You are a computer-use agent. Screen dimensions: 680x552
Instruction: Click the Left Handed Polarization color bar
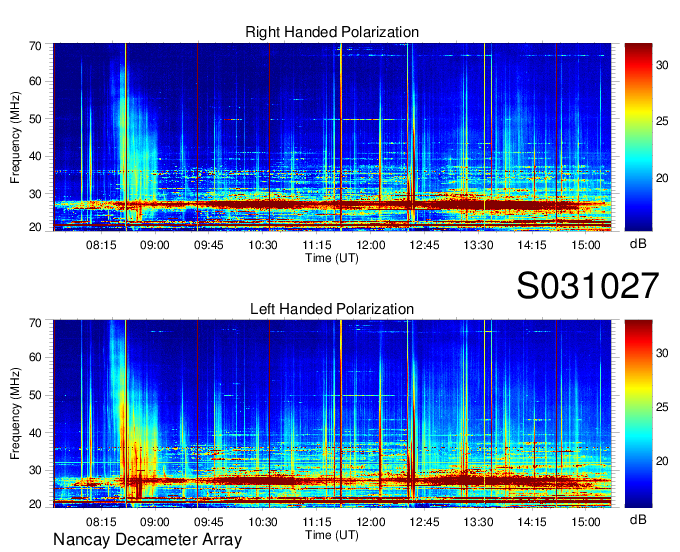pyautogui.click(x=638, y=414)
